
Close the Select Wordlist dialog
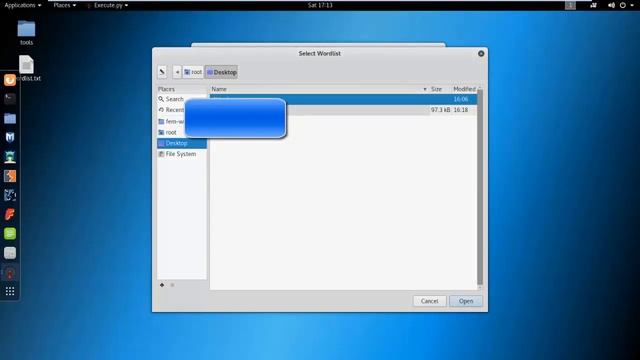click(481, 53)
